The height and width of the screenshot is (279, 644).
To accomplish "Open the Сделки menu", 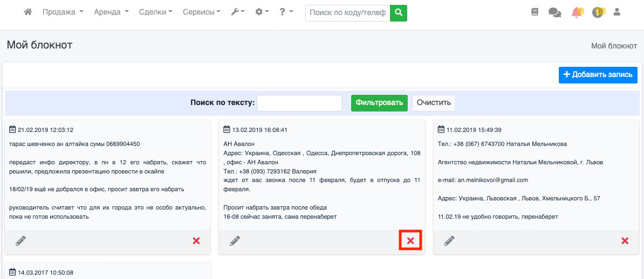I will click(x=155, y=12).
